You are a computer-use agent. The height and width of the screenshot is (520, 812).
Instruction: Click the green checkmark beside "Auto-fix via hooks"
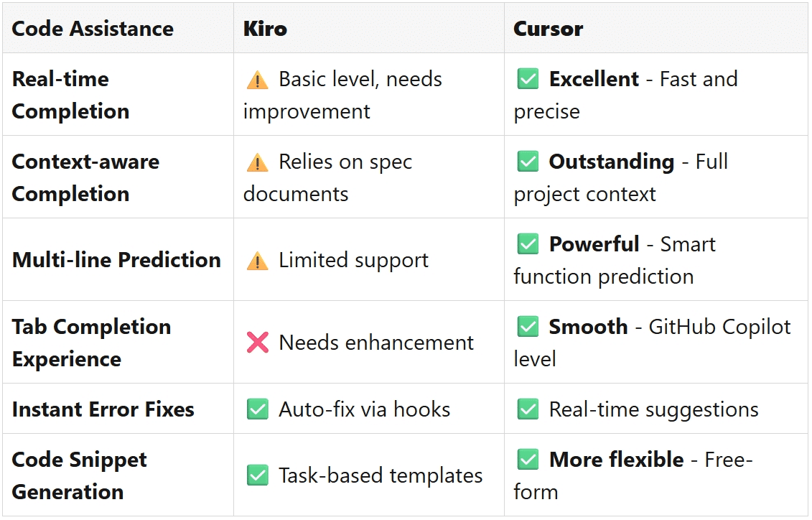pyautogui.click(x=257, y=409)
